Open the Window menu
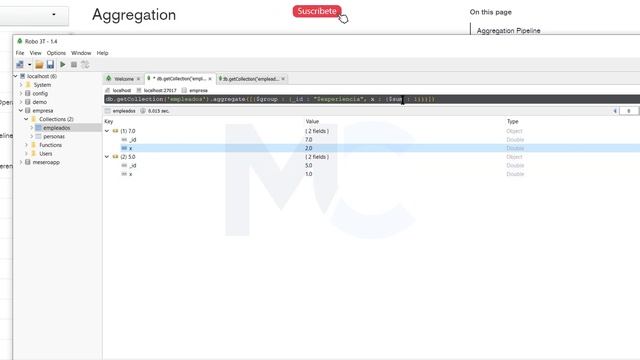The width and height of the screenshot is (640, 360). pos(81,53)
